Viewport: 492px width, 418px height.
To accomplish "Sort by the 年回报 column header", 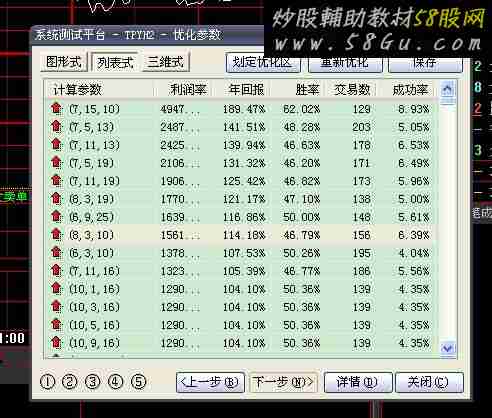I will point(246,89).
